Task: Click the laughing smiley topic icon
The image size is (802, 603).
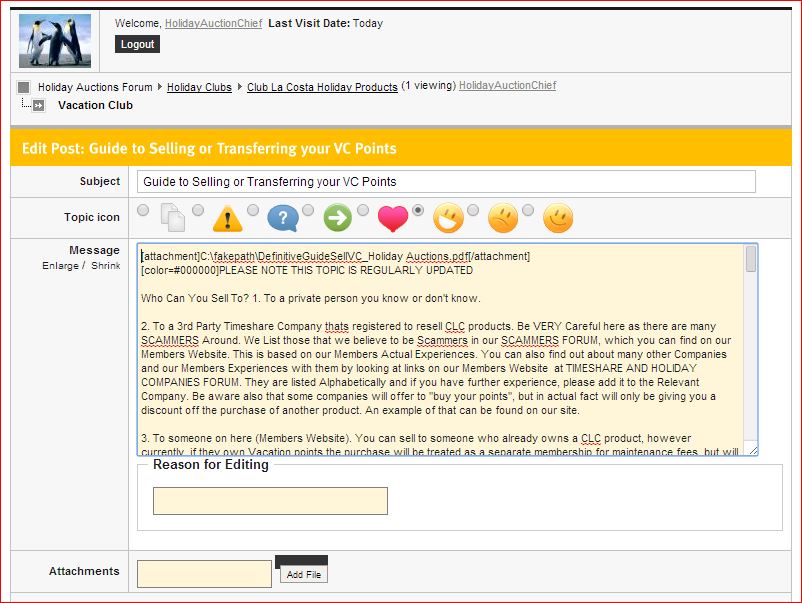Action: (447, 217)
